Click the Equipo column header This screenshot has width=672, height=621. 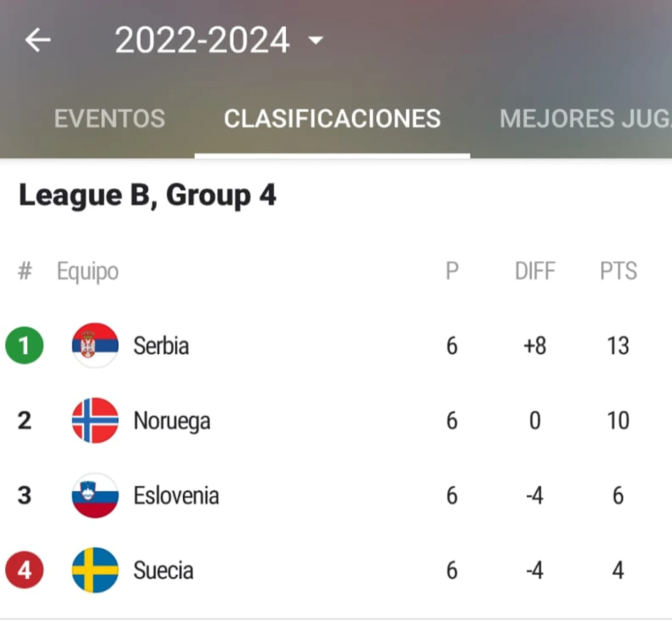click(x=87, y=271)
